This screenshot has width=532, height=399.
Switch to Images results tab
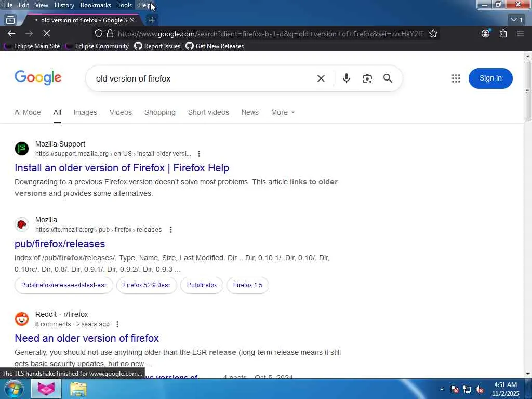click(x=85, y=112)
